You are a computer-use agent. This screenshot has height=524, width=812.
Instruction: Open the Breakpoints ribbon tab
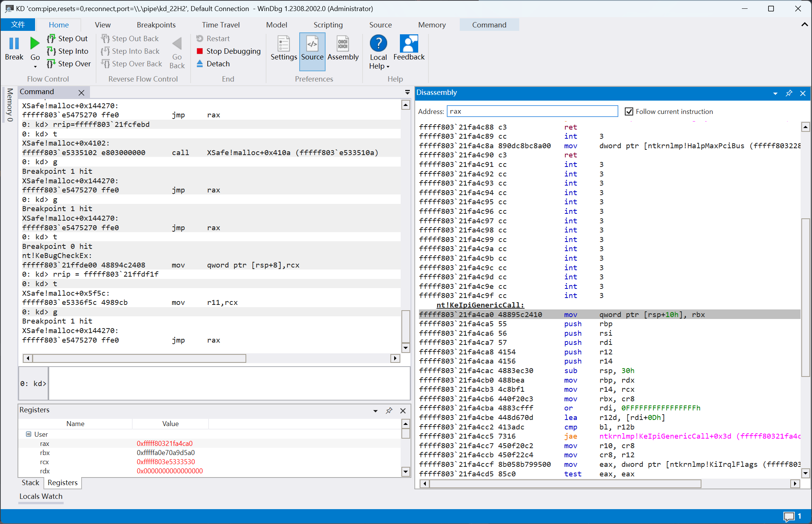[156, 25]
